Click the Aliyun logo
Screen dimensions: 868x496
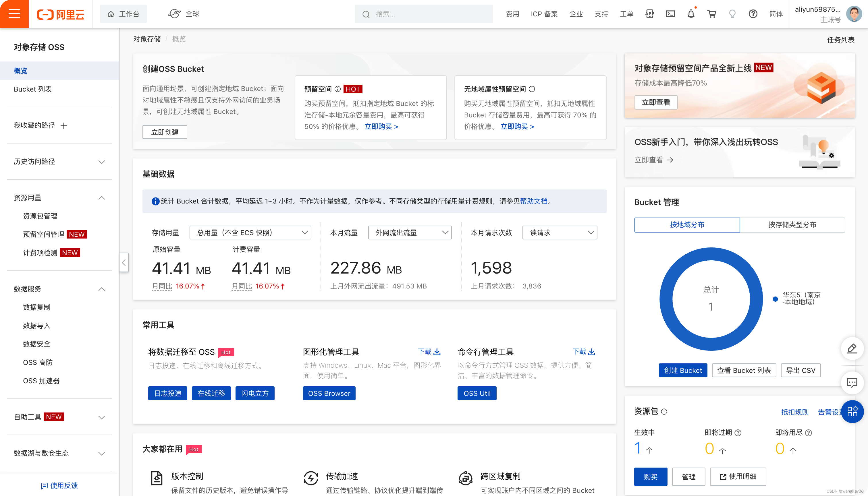click(60, 14)
